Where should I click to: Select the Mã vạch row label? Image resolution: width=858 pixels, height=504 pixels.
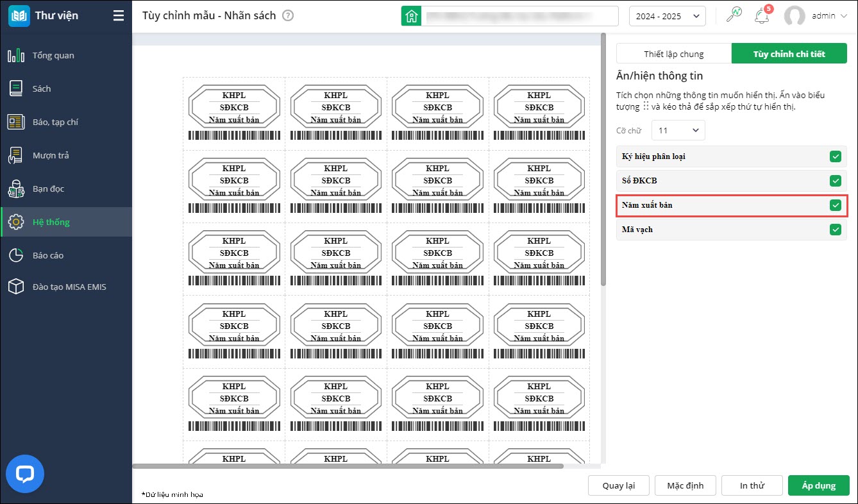click(637, 230)
